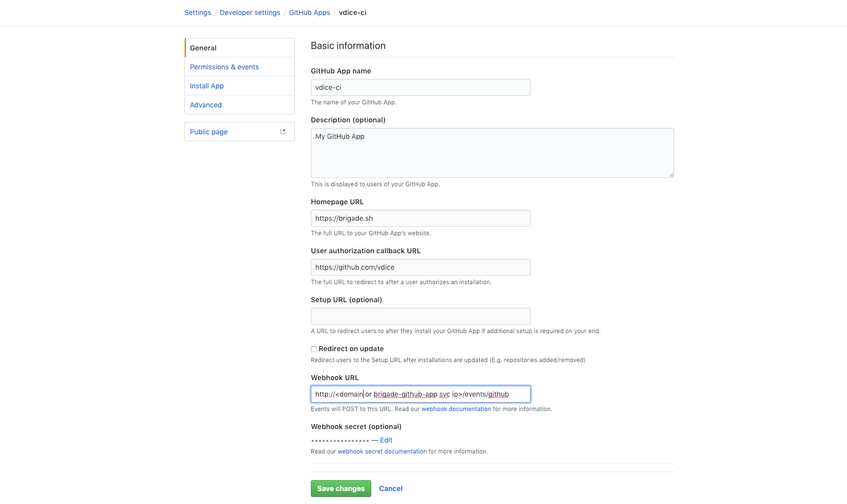Select the General sidebar tab
Image resolution: width=847 pixels, height=504 pixels.
pos(203,48)
